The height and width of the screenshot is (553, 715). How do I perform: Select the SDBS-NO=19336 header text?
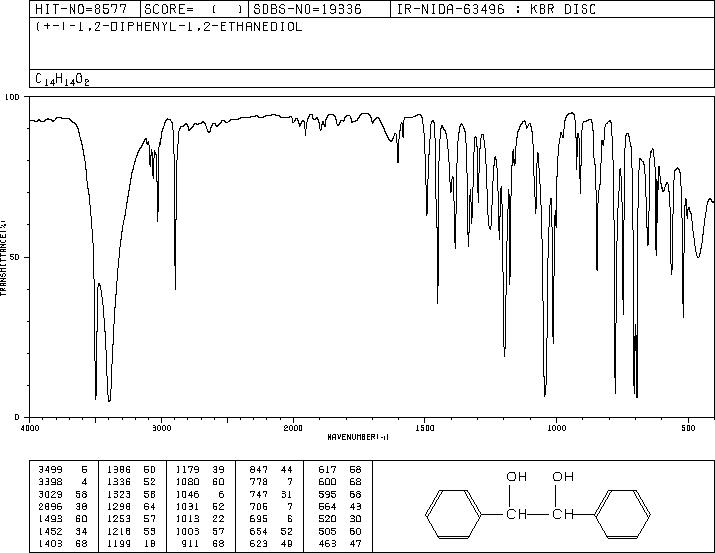pos(307,9)
